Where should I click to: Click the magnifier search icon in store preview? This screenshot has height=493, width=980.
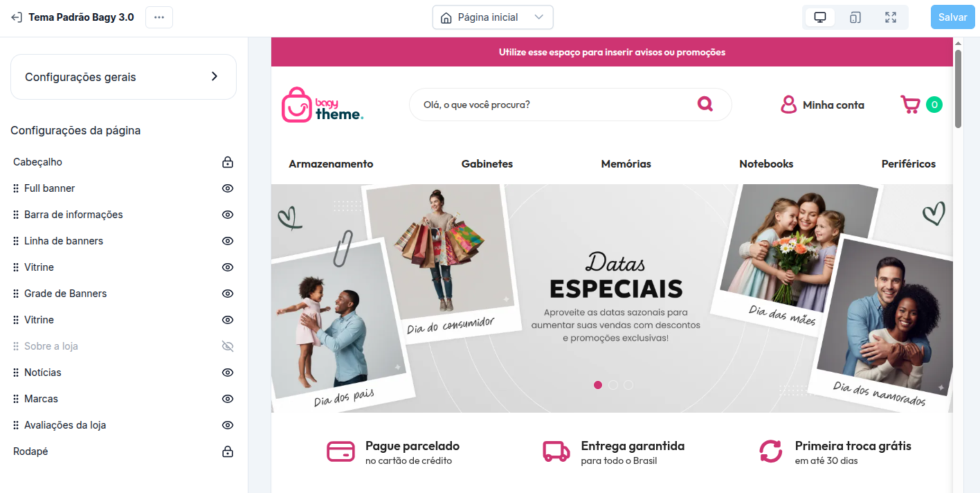(x=705, y=104)
